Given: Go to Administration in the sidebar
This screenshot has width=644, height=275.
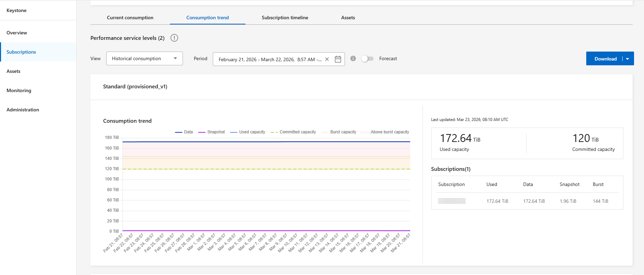Looking at the screenshot, I should click(23, 110).
